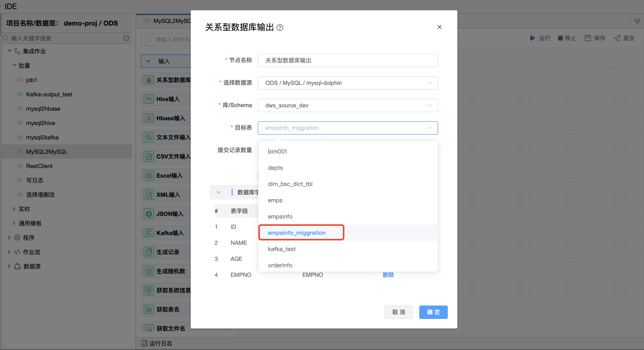The image size is (644, 350).
Task: Click the double-chevron icon at top right
Action: (x=637, y=21)
